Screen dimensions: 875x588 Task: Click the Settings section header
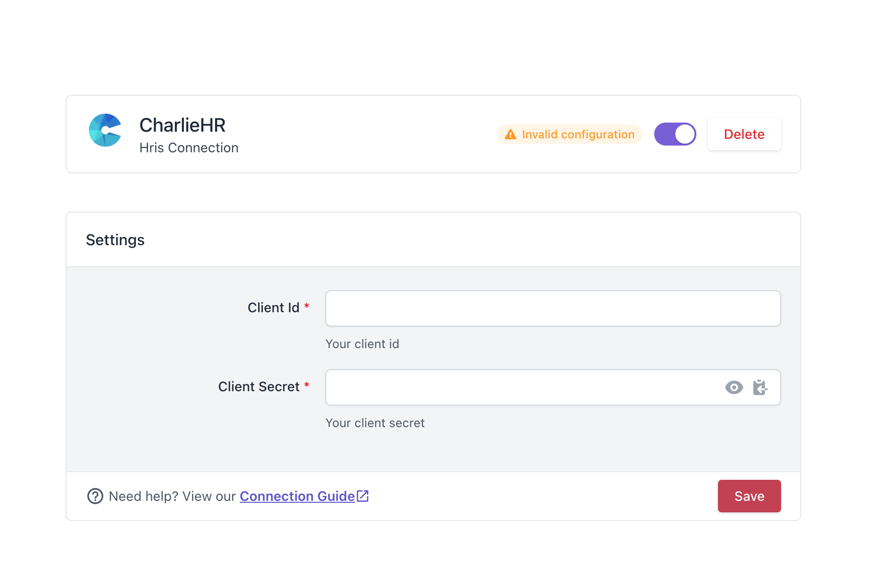coord(115,240)
